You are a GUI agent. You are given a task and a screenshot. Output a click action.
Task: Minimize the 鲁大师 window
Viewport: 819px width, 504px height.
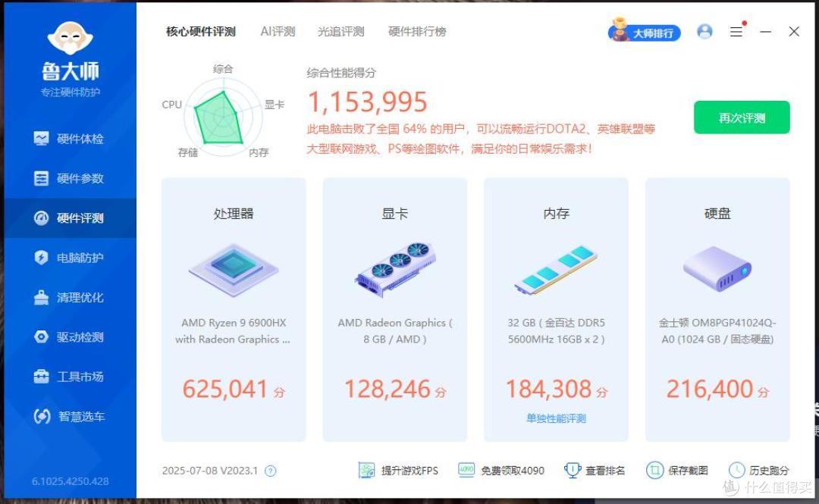pos(766,31)
